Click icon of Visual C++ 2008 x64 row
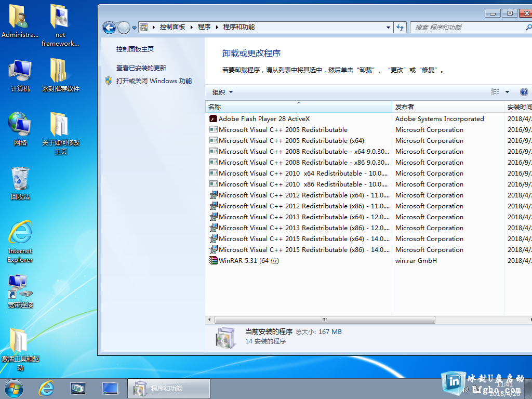The height and width of the screenshot is (399, 532). (214, 151)
